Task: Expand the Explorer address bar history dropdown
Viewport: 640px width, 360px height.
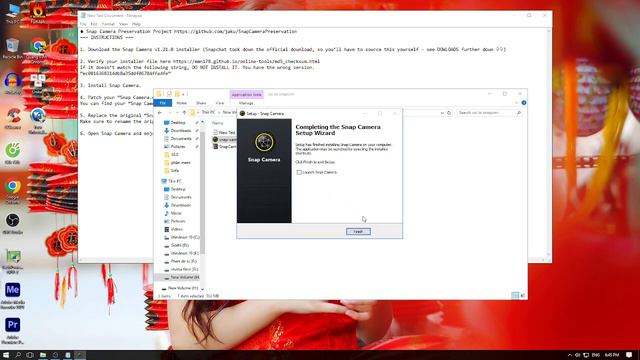Action: [x=442, y=113]
